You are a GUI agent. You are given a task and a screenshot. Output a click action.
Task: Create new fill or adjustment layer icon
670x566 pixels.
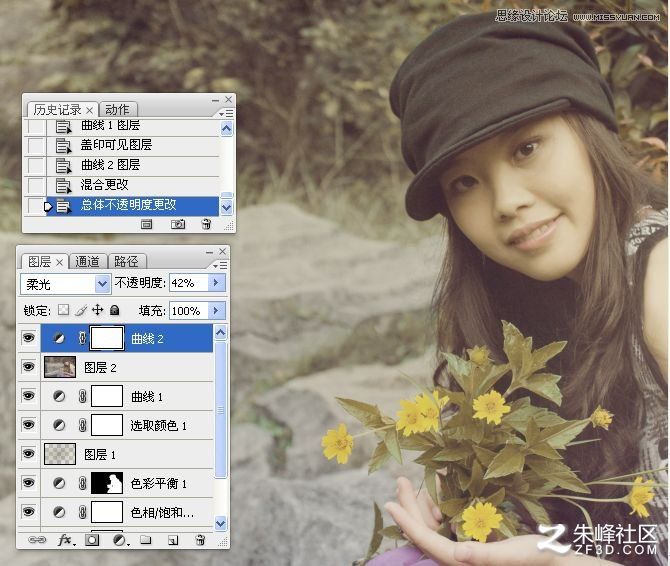point(120,540)
